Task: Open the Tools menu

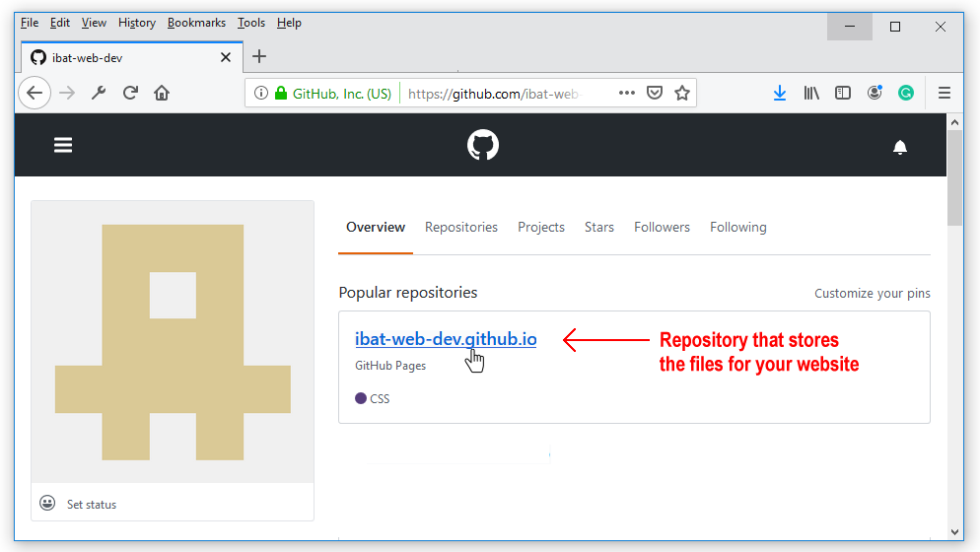Action: [x=251, y=23]
